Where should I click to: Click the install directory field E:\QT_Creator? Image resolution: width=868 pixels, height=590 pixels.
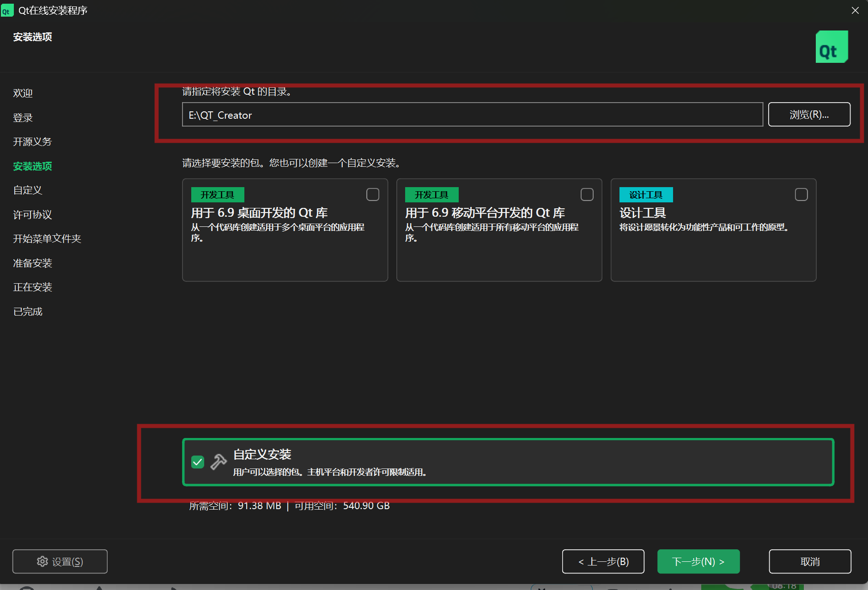(472, 114)
